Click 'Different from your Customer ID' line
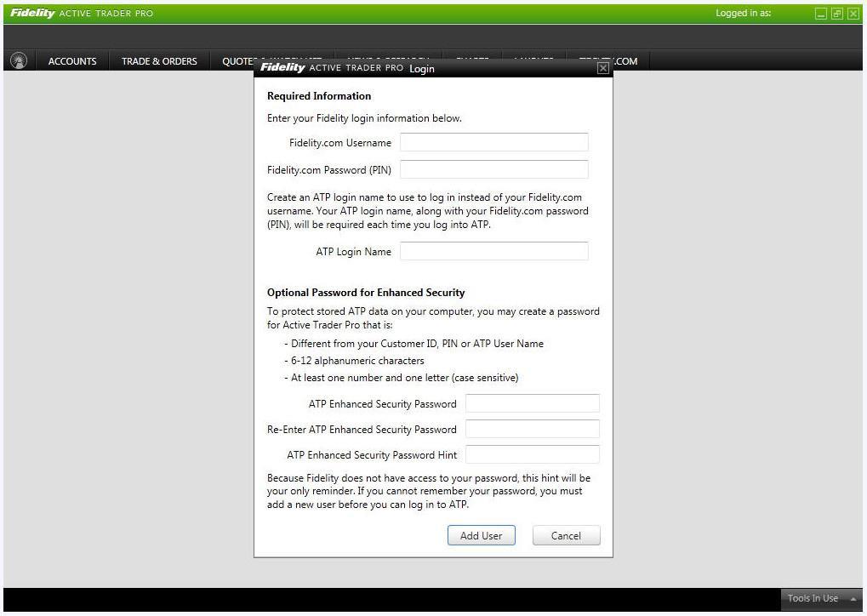Image resolution: width=867 pixels, height=616 pixels. click(414, 344)
